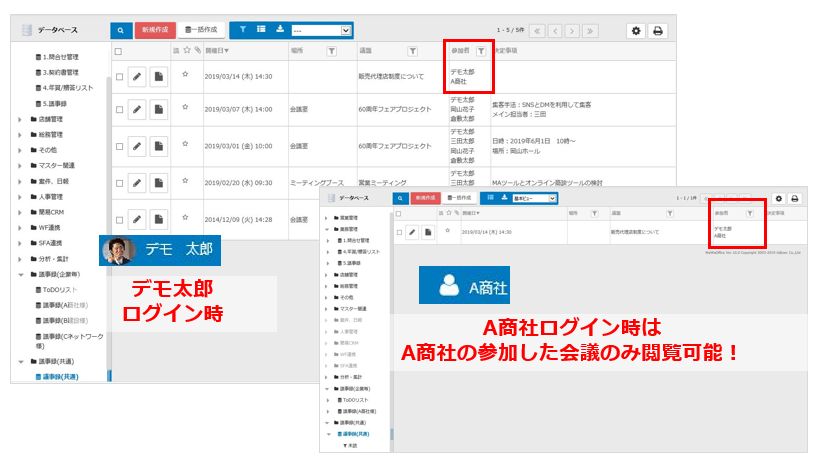Click the pencil edit icon for the 2019/03/07 record

coord(137,110)
